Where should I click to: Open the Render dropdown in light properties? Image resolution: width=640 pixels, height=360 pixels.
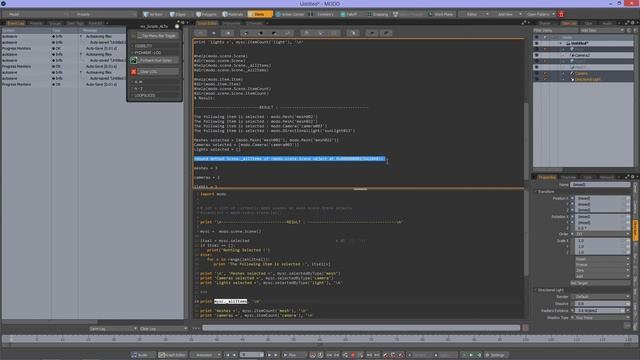[603, 296]
